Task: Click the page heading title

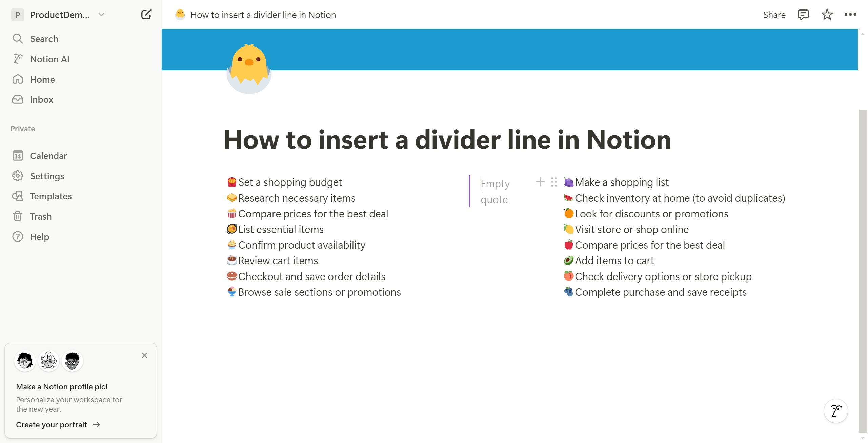Action: [447, 139]
